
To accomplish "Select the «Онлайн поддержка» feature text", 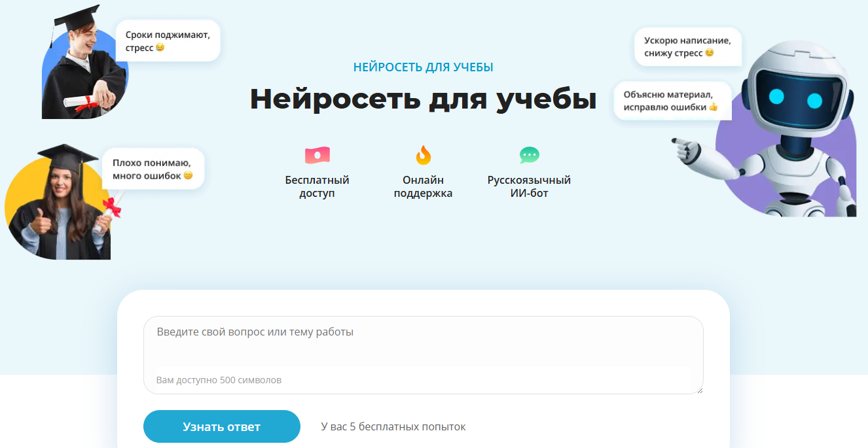I will pos(422,186).
